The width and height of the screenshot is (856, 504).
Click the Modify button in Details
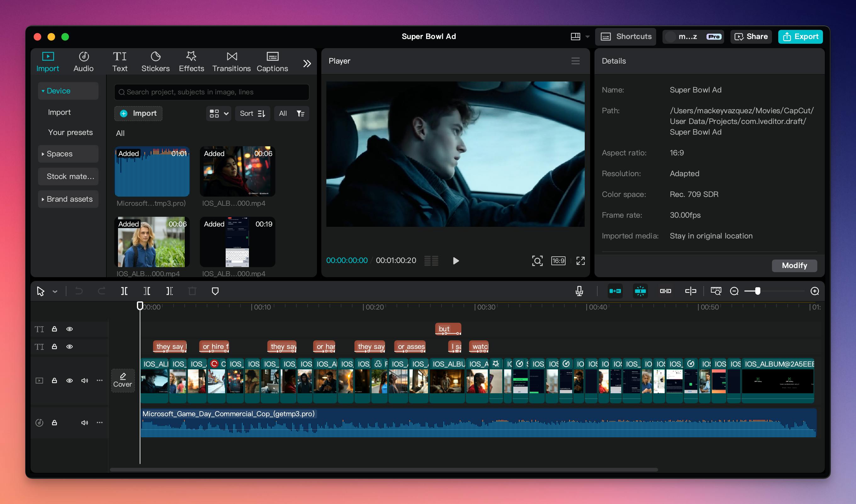[794, 266]
